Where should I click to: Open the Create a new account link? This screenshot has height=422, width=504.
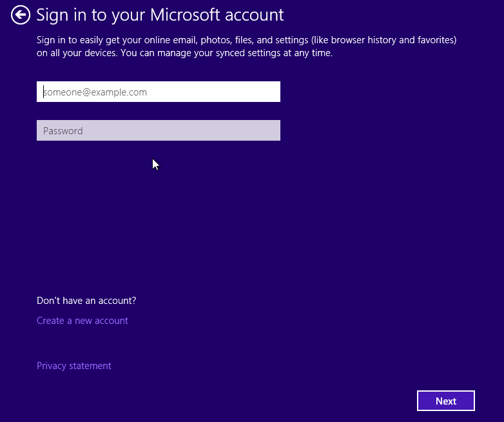pyautogui.click(x=82, y=321)
